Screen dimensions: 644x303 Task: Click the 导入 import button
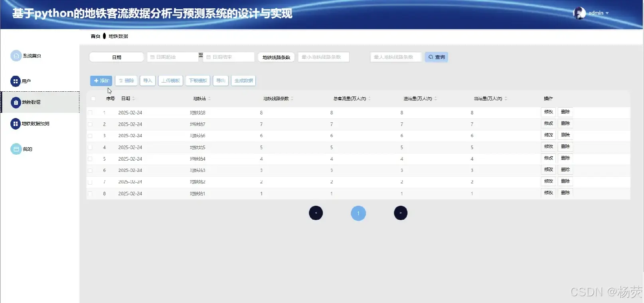[148, 81]
